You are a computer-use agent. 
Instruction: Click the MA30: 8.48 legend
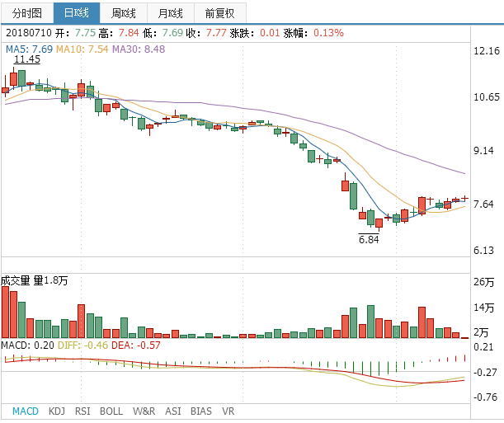tap(139, 49)
